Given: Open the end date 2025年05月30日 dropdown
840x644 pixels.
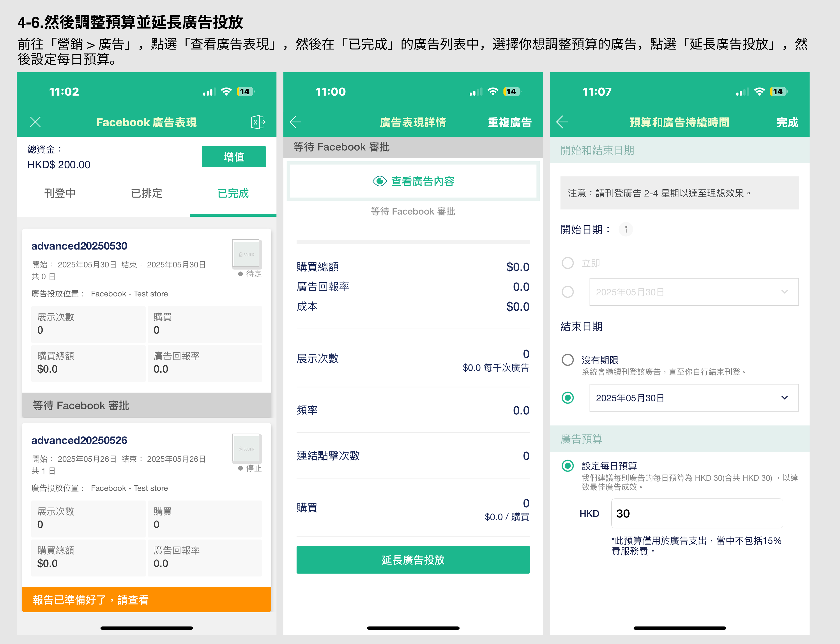Looking at the screenshot, I should click(x=694, y=398).
